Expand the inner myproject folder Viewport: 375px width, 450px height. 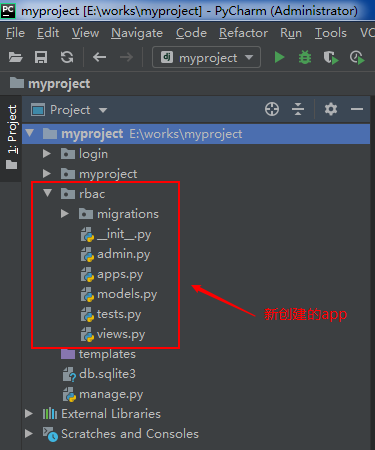[x=47, y=174]
